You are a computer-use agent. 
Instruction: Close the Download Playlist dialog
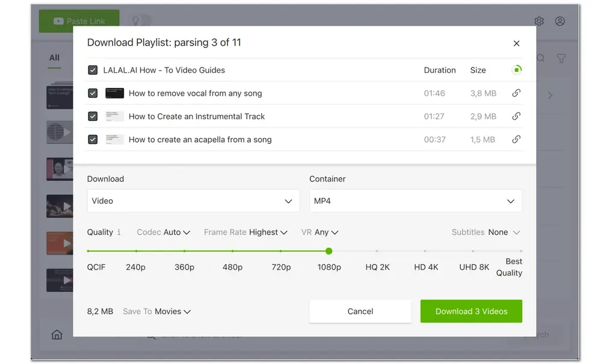tap(516, 43)
